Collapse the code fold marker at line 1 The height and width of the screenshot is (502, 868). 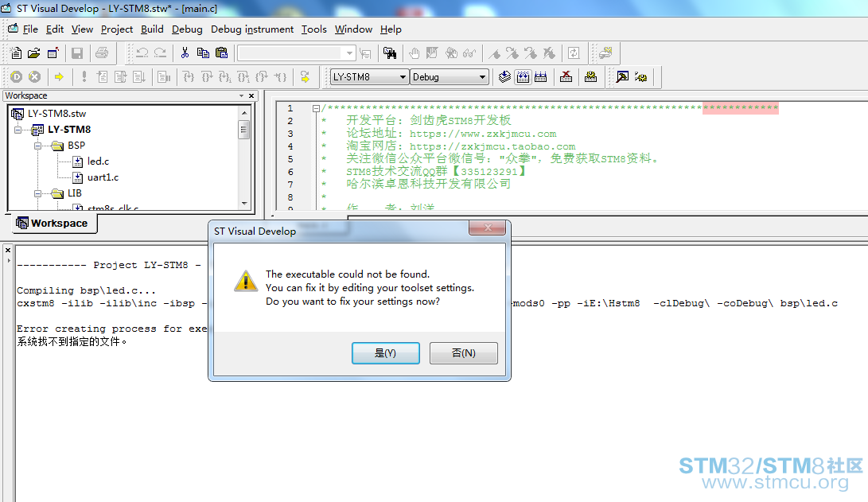[x=316, y=108]
